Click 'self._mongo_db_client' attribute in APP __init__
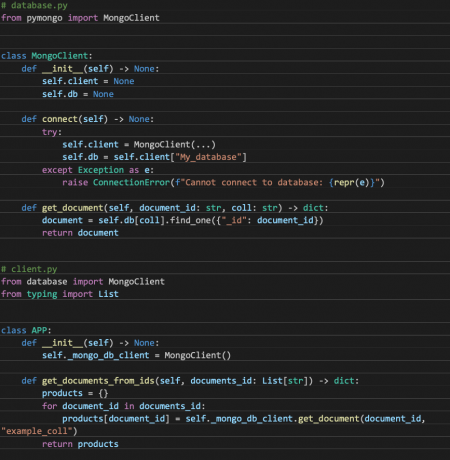Viewport: 450px width, 460px height. 96,355
